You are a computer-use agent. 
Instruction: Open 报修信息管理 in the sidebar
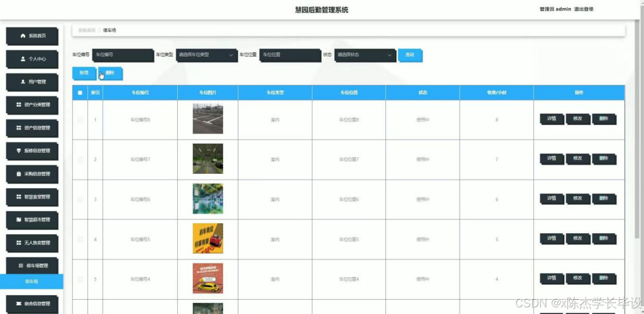tap(32, 151)
